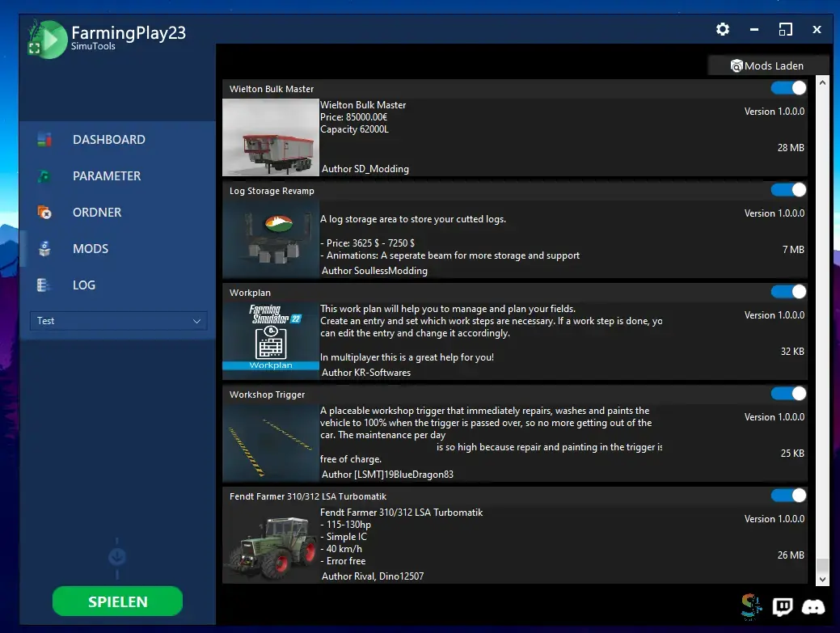Click the mod list scrollbar thumb
This screenshot has width=840, height=633.
pyautogui.click(x=822, y=565)
